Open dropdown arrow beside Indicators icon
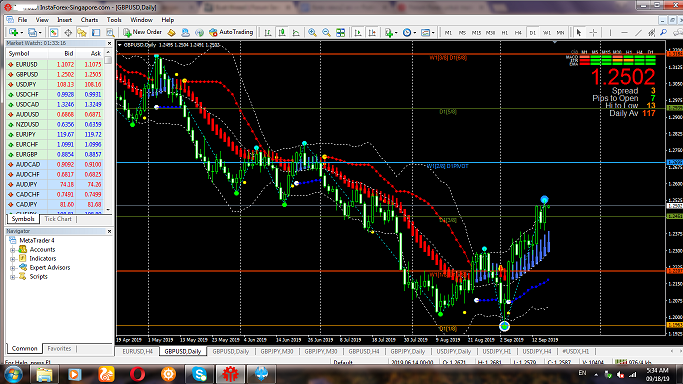 click(396, 33)
